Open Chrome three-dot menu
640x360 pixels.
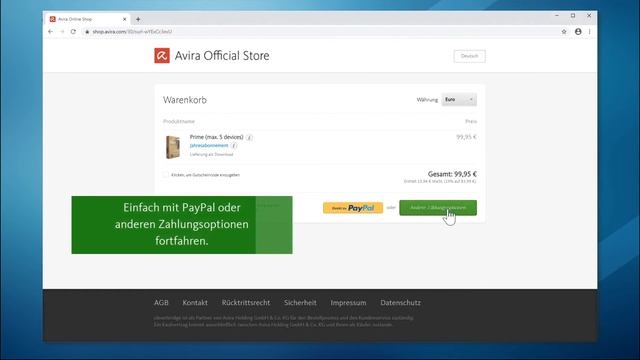click(589, 31)
